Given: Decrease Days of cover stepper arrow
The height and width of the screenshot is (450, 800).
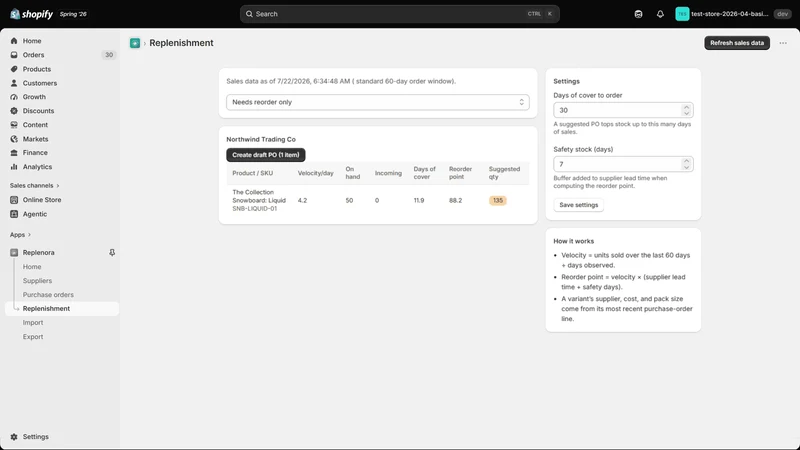Looking at the screenshot, I should pyautogui.click(x=686, y=113).
